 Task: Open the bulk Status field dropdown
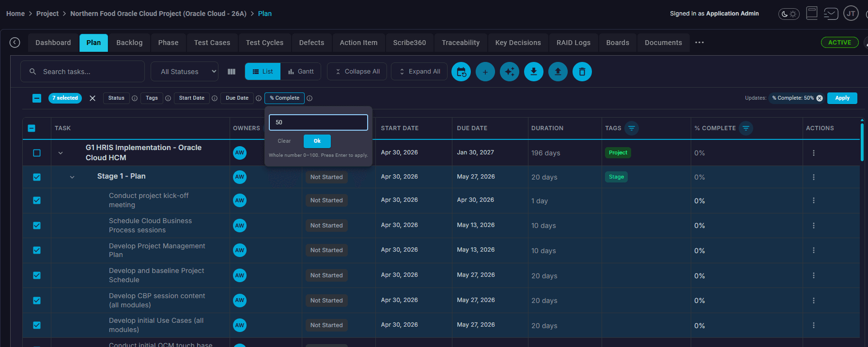tap(116, 98)
